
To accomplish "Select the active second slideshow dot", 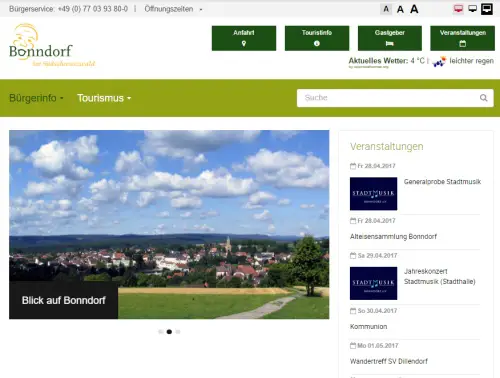I will (x=169, y=332).
